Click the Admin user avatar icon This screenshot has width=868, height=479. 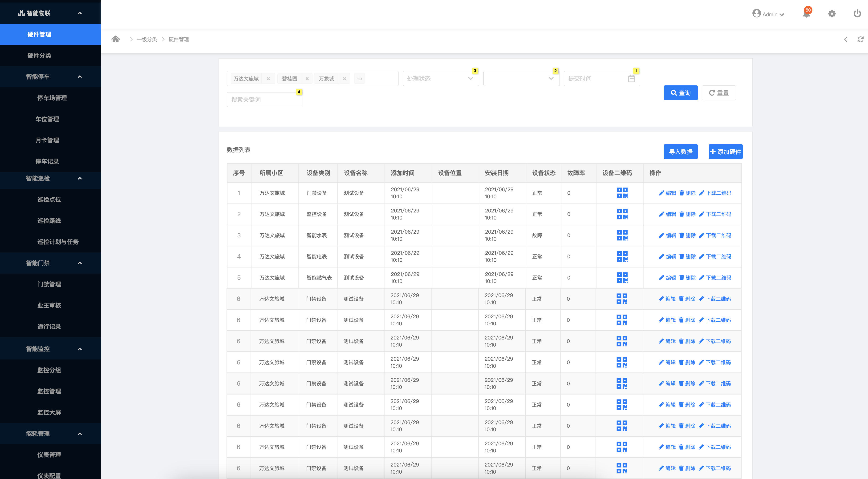(x=756, y=13)
